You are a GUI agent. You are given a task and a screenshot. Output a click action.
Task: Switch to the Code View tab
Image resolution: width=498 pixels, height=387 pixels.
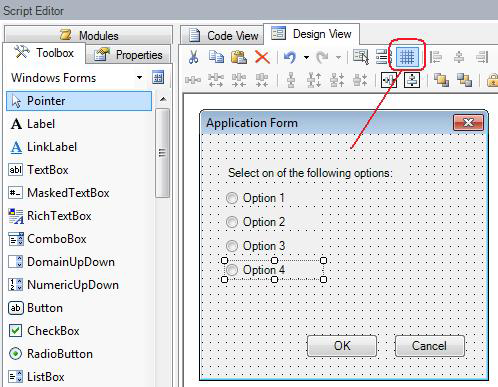pos(222,35)
